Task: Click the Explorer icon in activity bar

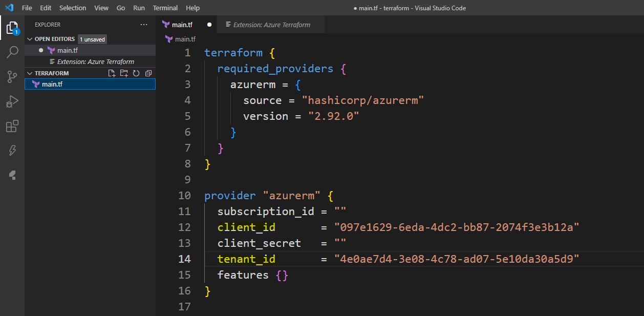Action: point(12,28)
